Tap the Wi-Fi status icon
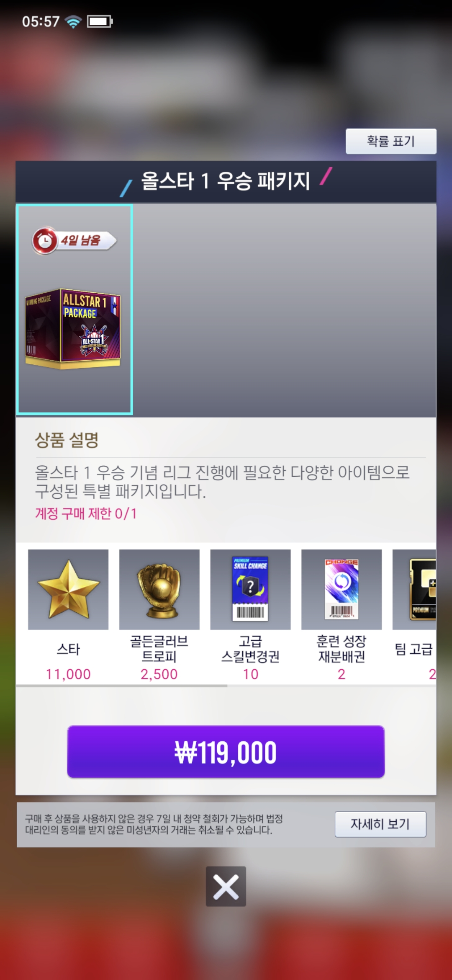The height and width of the screenshot is (980, 452). (x=73, y=21)
